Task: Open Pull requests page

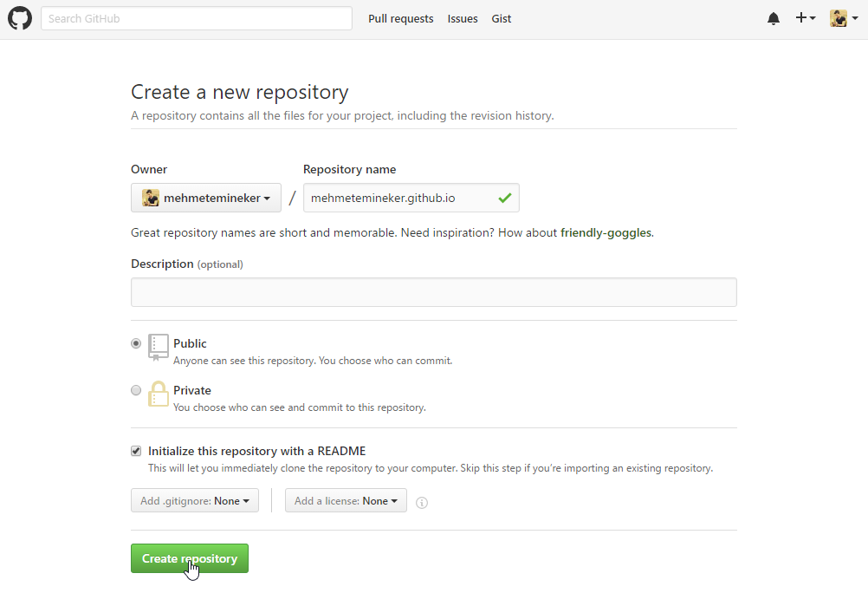Action: point(401,19)
